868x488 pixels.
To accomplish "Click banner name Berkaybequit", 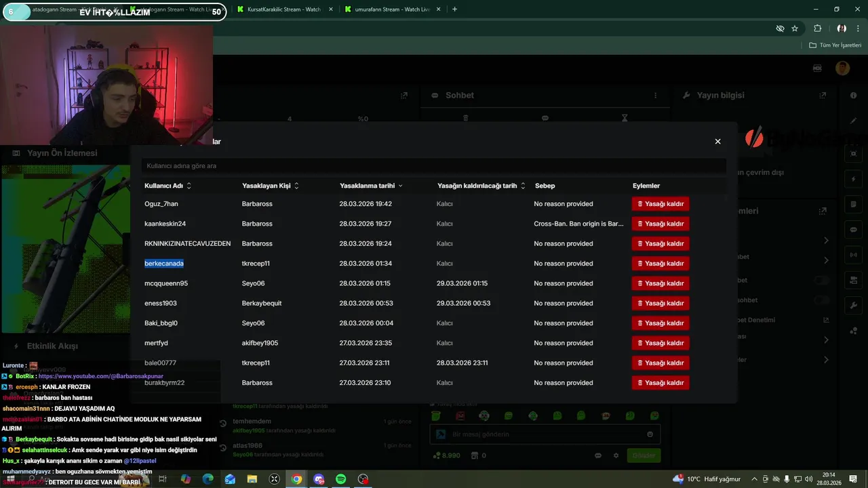I will tap(262, 303).
